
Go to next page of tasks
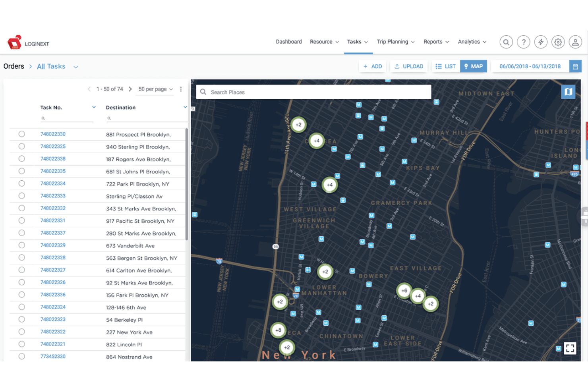point(130,89)
